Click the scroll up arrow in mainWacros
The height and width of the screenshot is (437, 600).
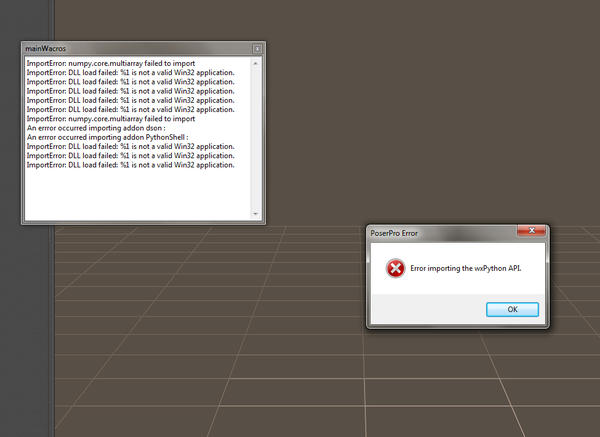tap(255, 63)
